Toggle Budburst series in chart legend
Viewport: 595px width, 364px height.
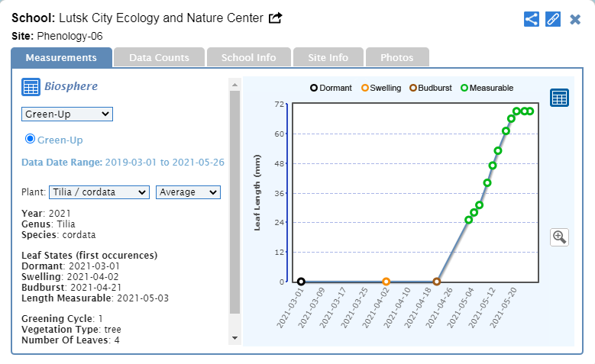coord(432,88)
